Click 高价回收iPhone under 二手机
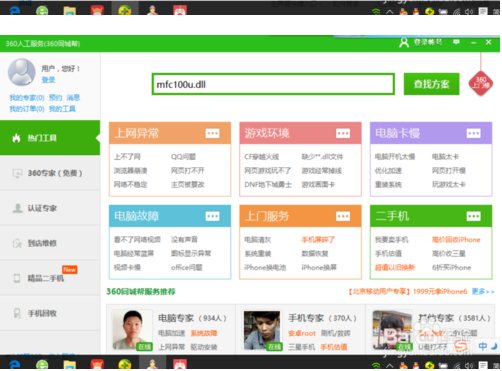 [x=456, y=240]
